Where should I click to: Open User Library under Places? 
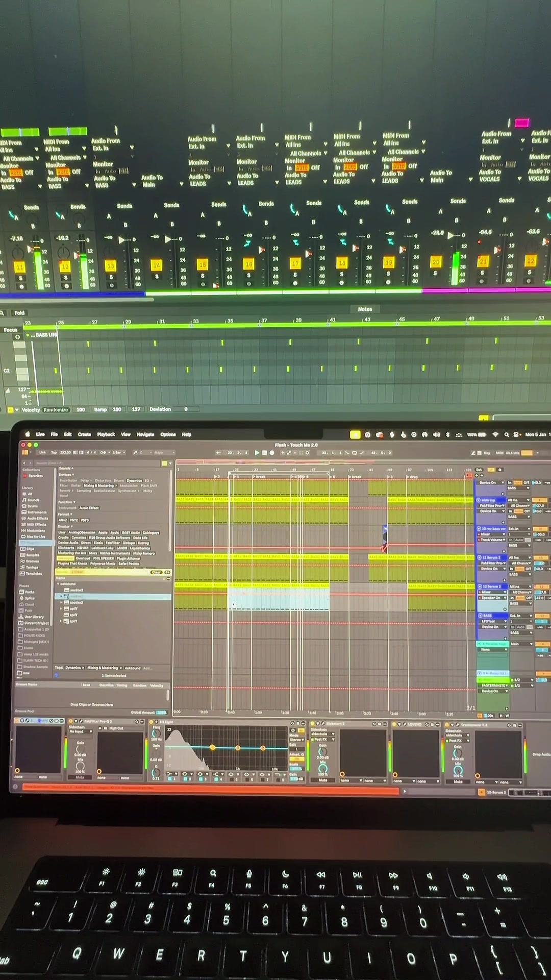pos(32,617)
